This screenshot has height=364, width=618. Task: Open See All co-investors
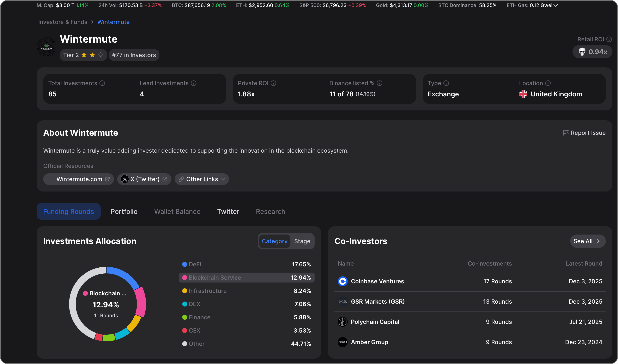pyautogui.click(x=587, y=241)
